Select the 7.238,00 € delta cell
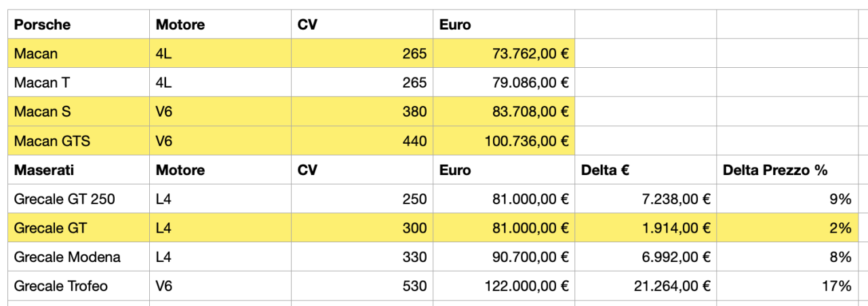 tap(645, 199)
